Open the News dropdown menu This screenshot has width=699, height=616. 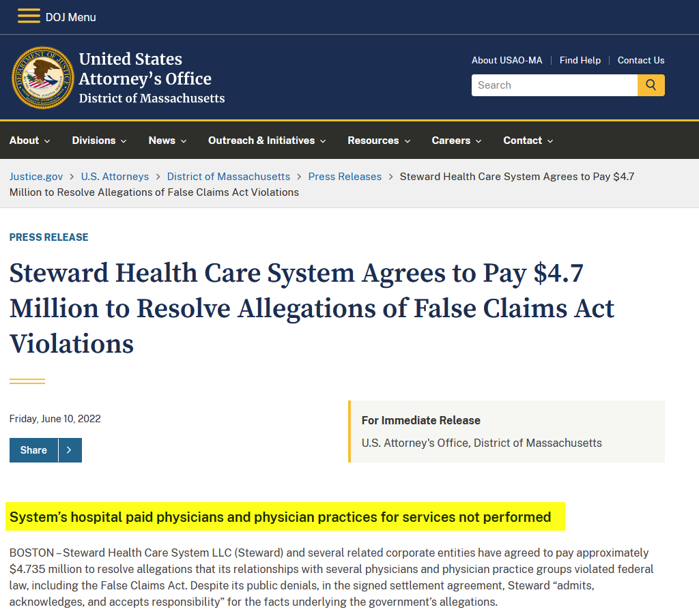pos(167,141)
